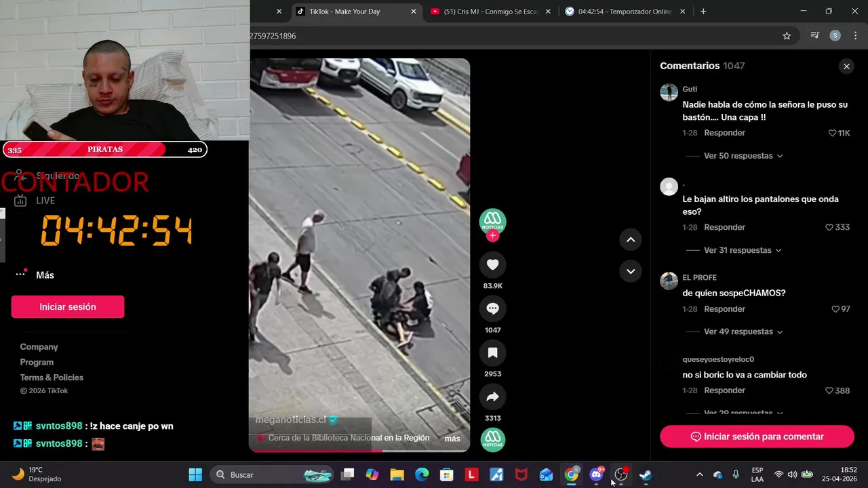
Task: Open comments via the speech bubble icon
Action: pyautogui.click(x=493, y=309)
